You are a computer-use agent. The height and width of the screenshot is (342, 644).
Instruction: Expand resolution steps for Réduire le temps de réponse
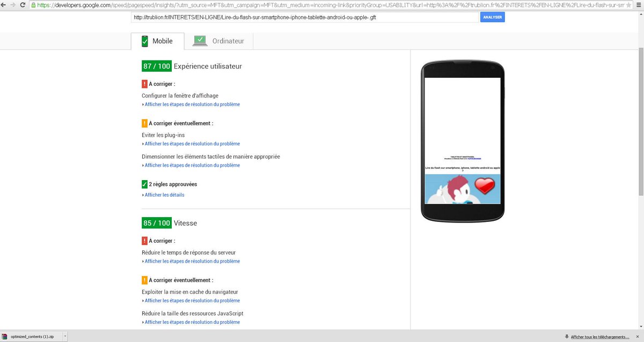pyautogui.click(x=191, y=261)
